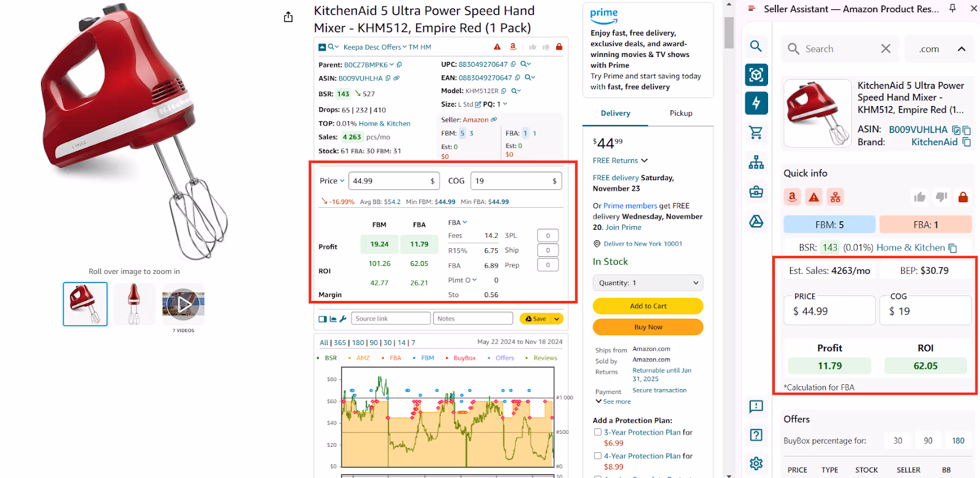Click the Amazon seller icon in Quick info
Screen dimensions: 980x478
click(x=792, y=197)
